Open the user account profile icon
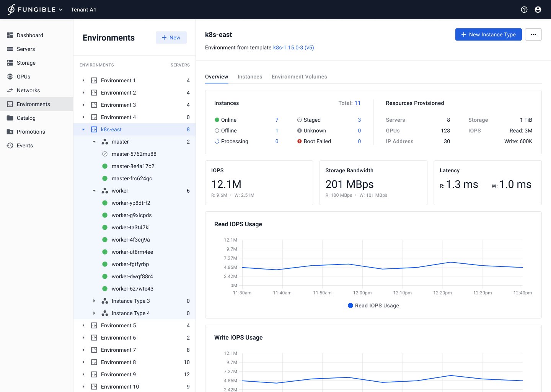The height and width of the screenshot is (392, 551). point(538,10)
